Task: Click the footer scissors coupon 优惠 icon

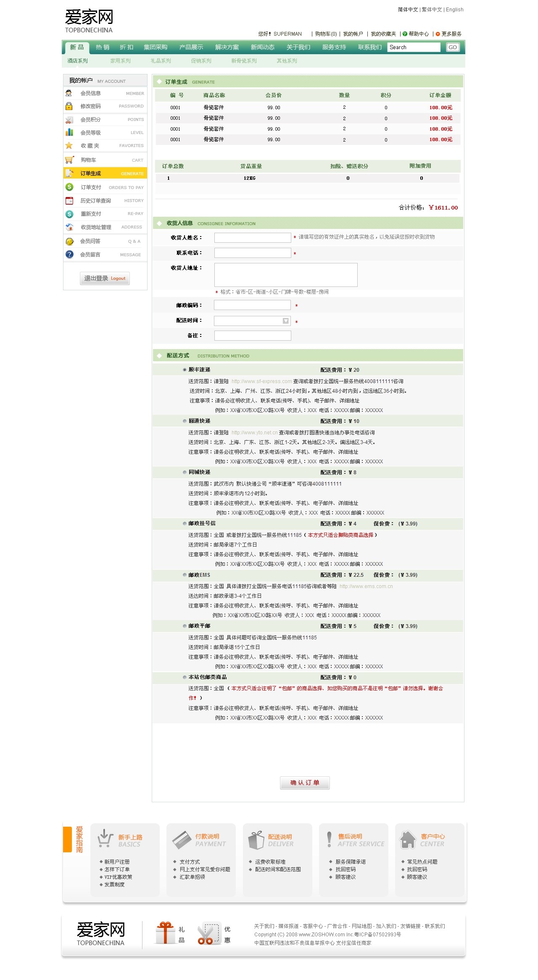Action: 209,933
